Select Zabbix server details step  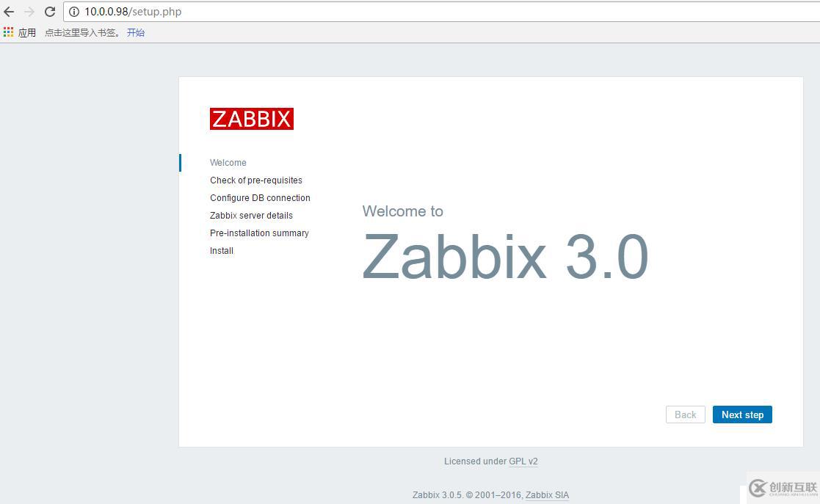tap(251, 216)
